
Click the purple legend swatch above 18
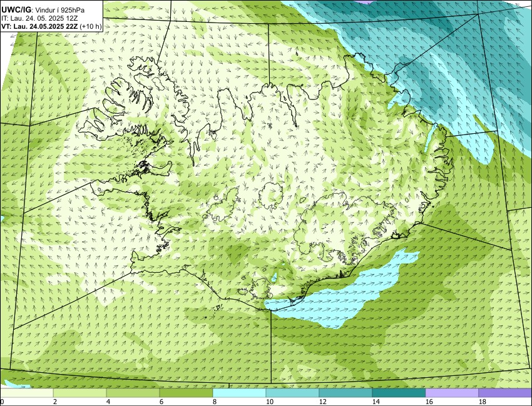click(505, 393)
